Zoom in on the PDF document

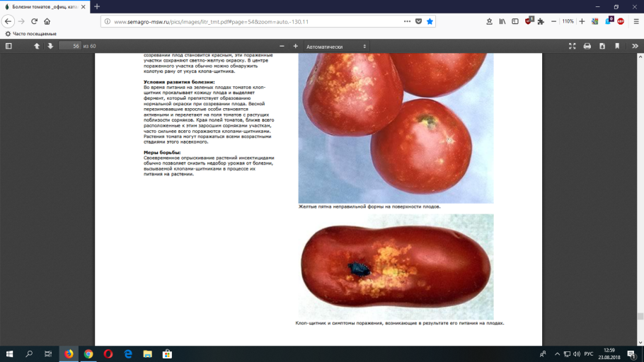[x=295, y=46]
